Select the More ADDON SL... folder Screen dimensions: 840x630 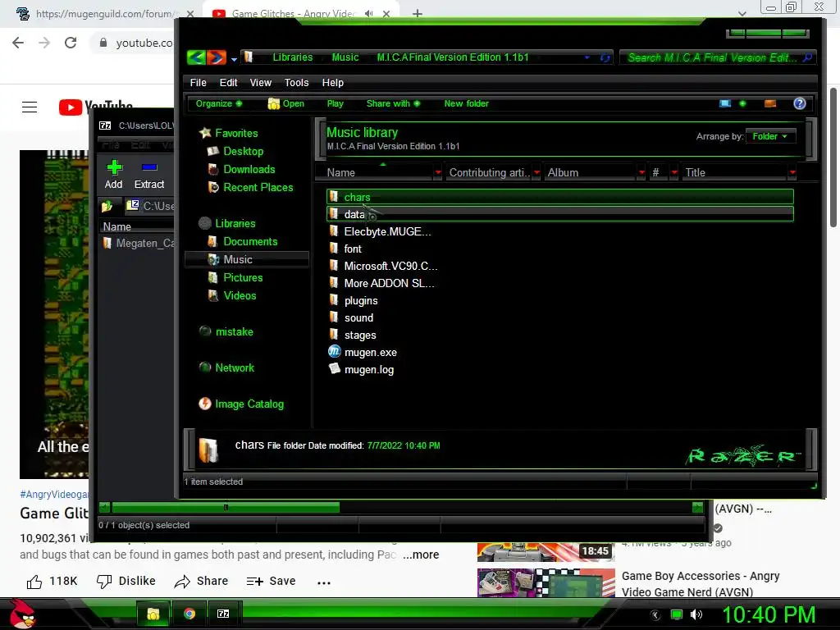tap(382, 283)
